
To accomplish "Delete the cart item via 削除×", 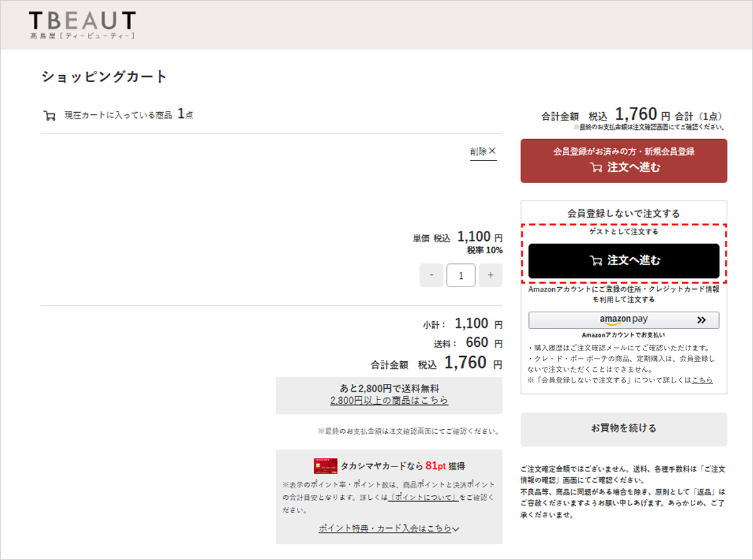I will pos(483,152).
